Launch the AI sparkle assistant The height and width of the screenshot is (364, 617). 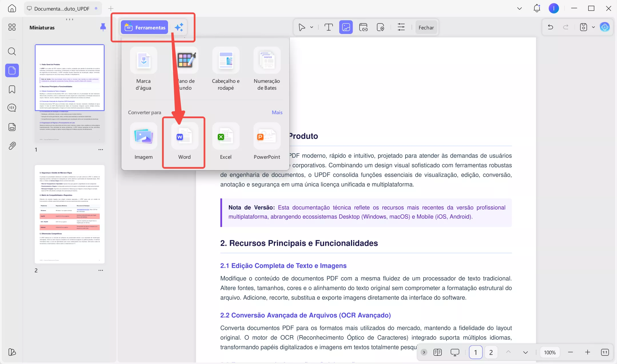point(179,27)
